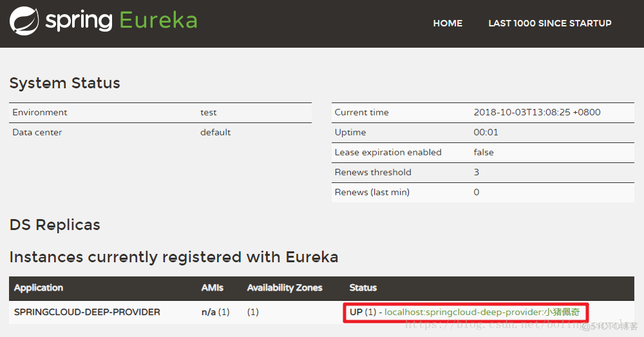Image resolution: width=644 pixels, height=337 pixels.
Task: Click the Lease expiration enabled "false" value
Action: (484, 152)
